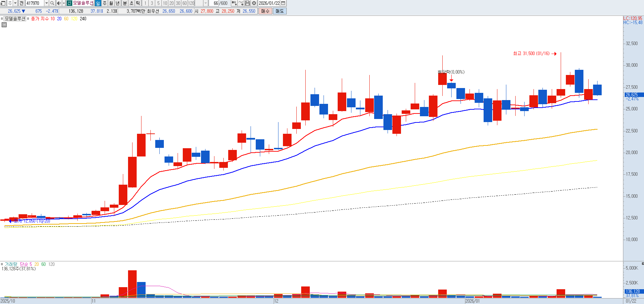Screen dimensions: 644x304
Task: Toggle the left panel layout icon
Action: [x=3, y=3]
